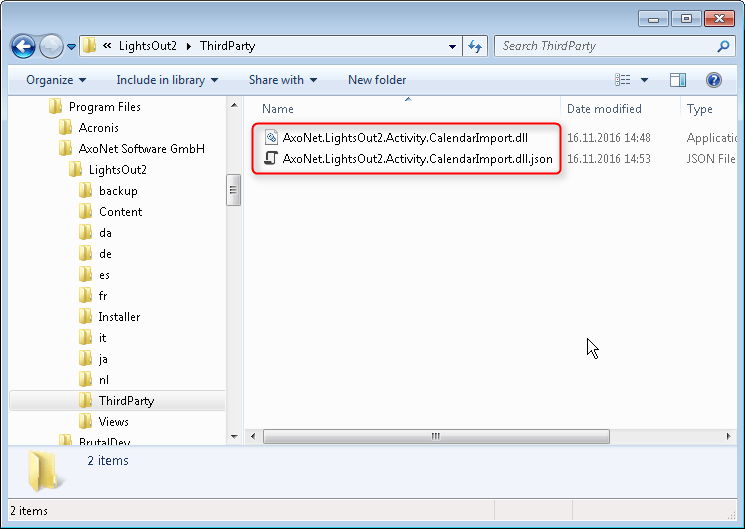Select ThirdParty in the folder tree
Image resolution: width=745 pixels, height=529 pixels.
126,401
